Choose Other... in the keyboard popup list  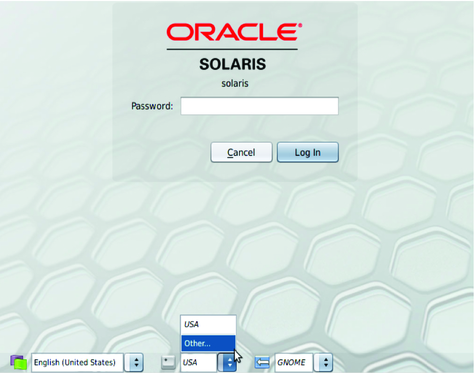[x=208, y=343]
